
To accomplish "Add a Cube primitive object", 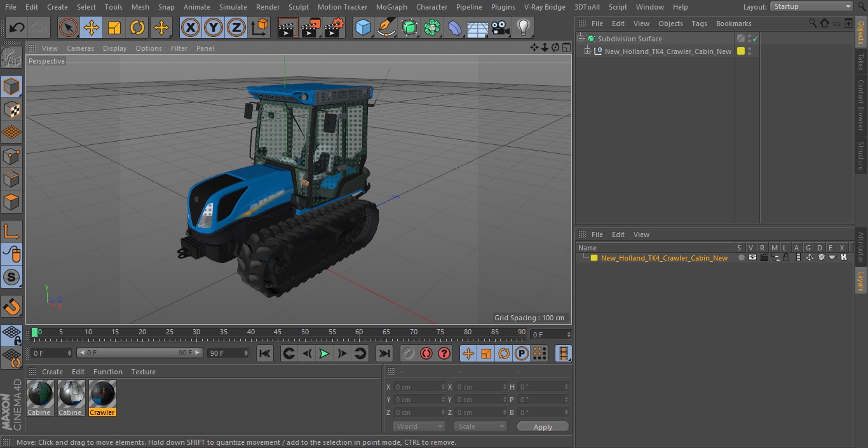I will [363, 27].
